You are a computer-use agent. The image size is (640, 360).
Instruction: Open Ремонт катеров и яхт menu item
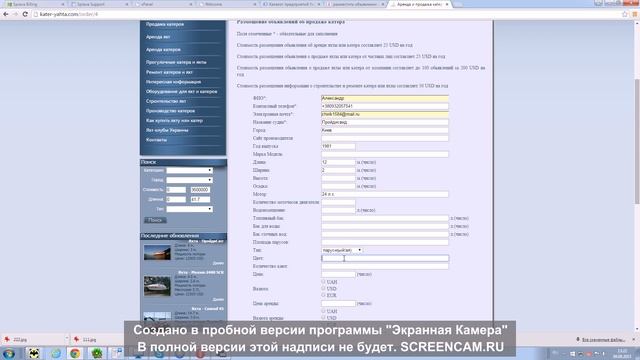click(x=169, y=72)
